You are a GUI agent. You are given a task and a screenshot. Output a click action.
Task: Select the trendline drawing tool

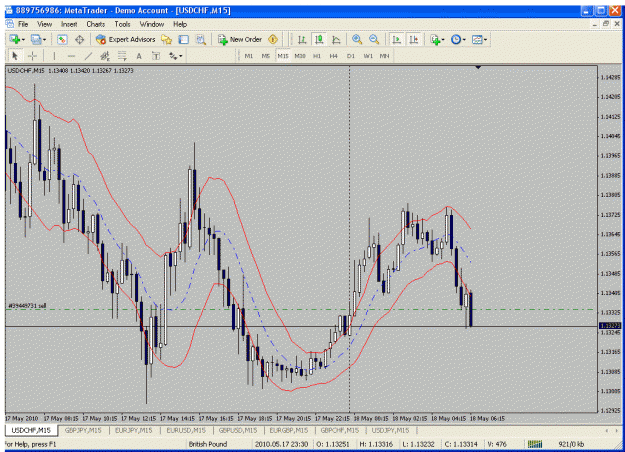(x=88, y=56)
